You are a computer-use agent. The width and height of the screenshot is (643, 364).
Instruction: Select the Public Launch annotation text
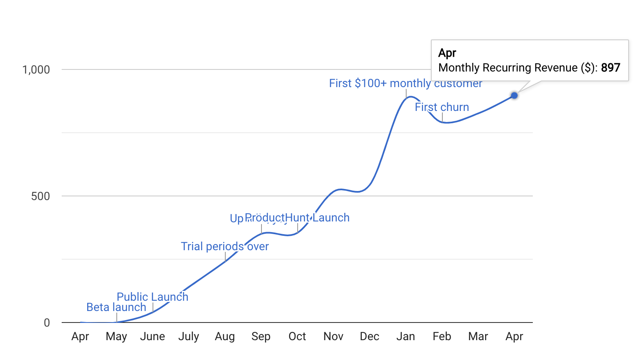tap(152, 297)
